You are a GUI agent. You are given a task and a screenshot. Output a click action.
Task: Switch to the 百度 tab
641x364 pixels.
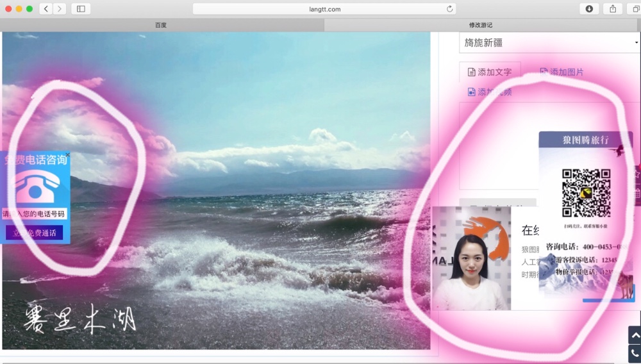(x=161, y=25)
